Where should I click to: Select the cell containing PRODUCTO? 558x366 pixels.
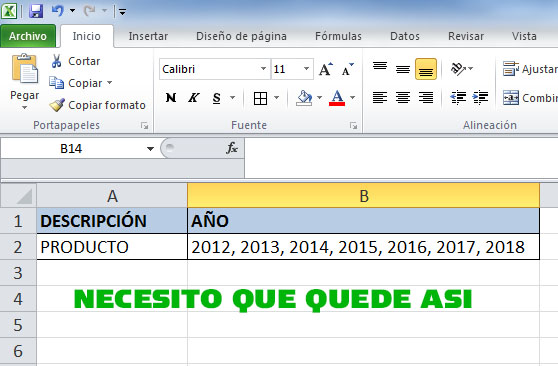coord(112,247)
